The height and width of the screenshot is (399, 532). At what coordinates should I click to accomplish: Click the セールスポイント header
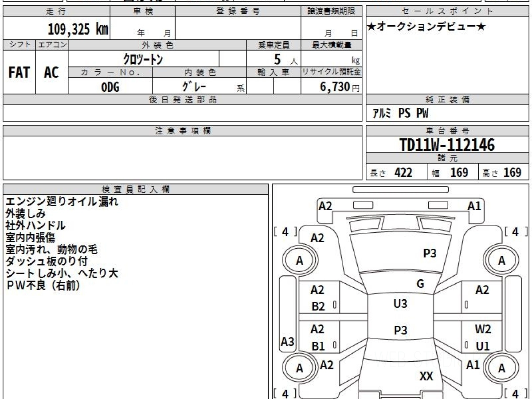448,12
